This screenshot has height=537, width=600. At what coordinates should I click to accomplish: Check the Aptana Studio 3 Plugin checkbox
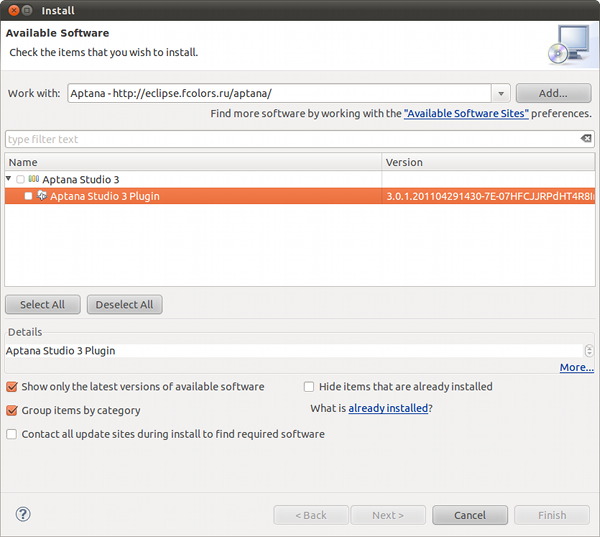pyautogui.click(x=28, y=196)
